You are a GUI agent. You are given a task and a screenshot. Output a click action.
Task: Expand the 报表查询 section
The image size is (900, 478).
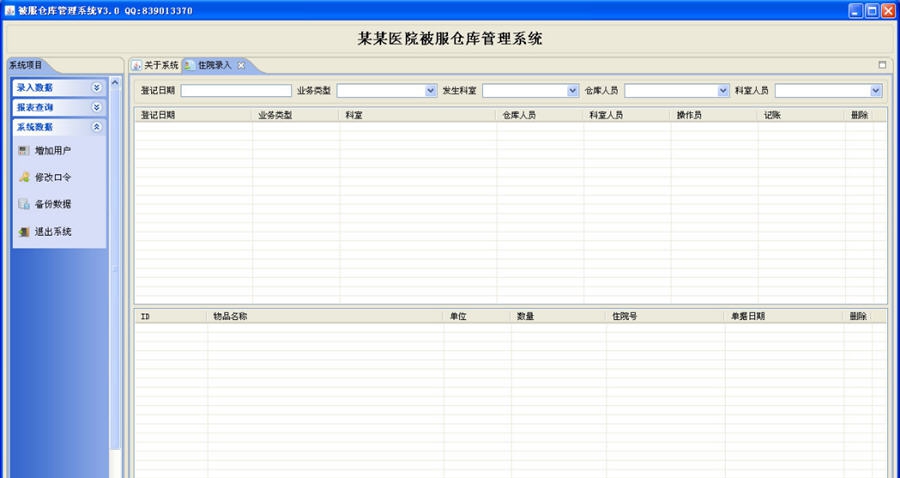(x=96, y=107)
